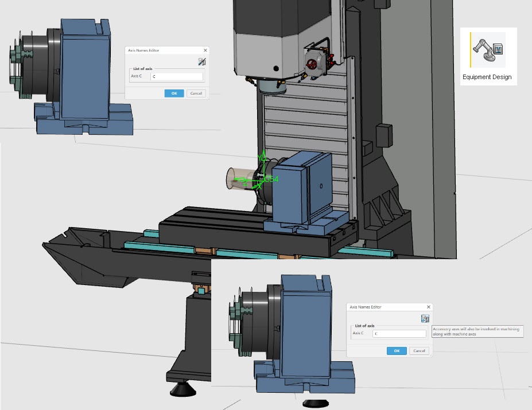532x410 pixels.
Task: Focus the Axis C field in upper dialog
Action: pyautogui.click(x=177, y=76)
